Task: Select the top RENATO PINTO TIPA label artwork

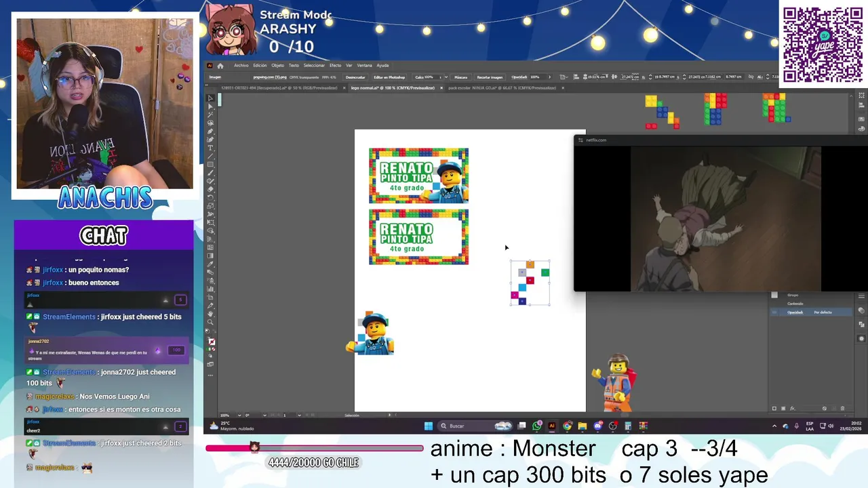Action: tap(418, 176)
